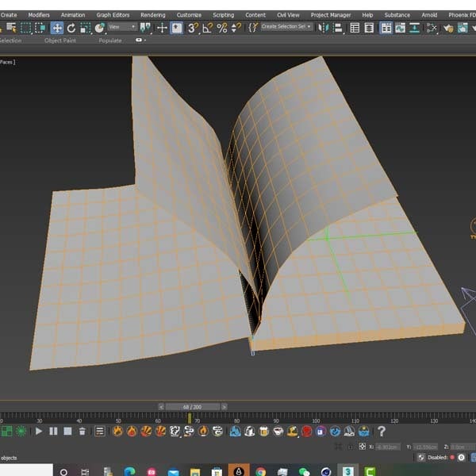Delete cache files with the trash icon
Viewport: 476px width, 476px height.
[x=83, y=431]
